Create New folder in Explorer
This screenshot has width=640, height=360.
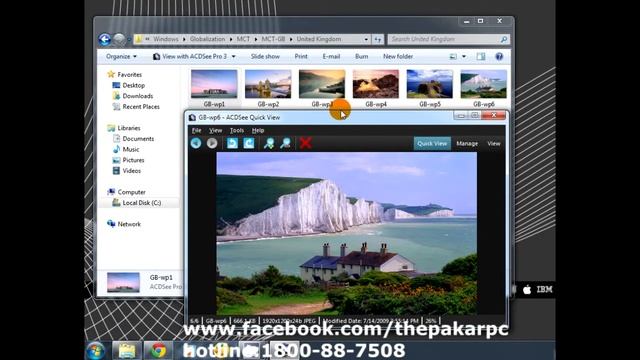click(x=398, y=56)
